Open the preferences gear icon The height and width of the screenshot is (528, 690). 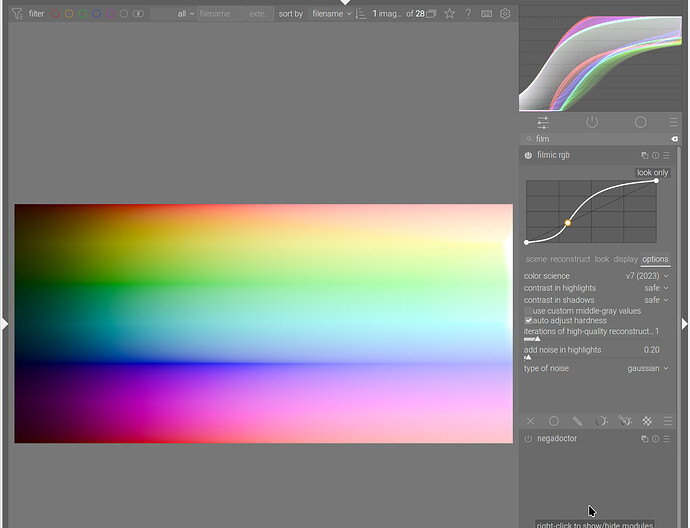[505, 14]
